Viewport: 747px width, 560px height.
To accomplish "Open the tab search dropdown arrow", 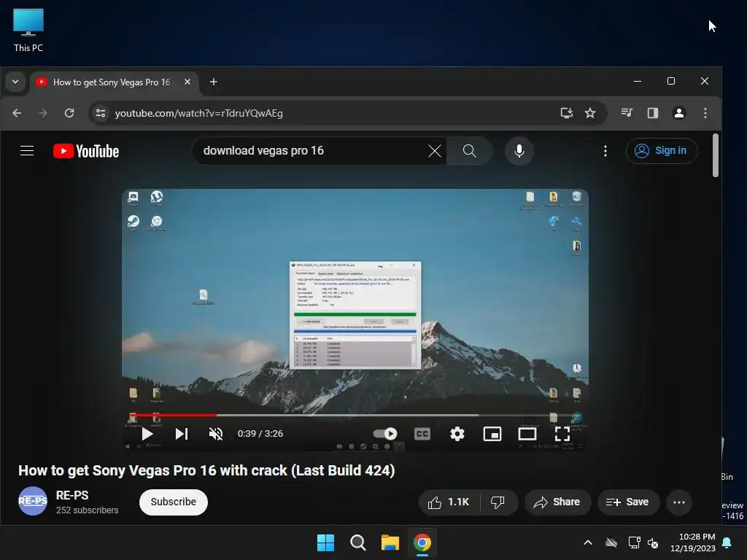I will click(x=15, y=82).
